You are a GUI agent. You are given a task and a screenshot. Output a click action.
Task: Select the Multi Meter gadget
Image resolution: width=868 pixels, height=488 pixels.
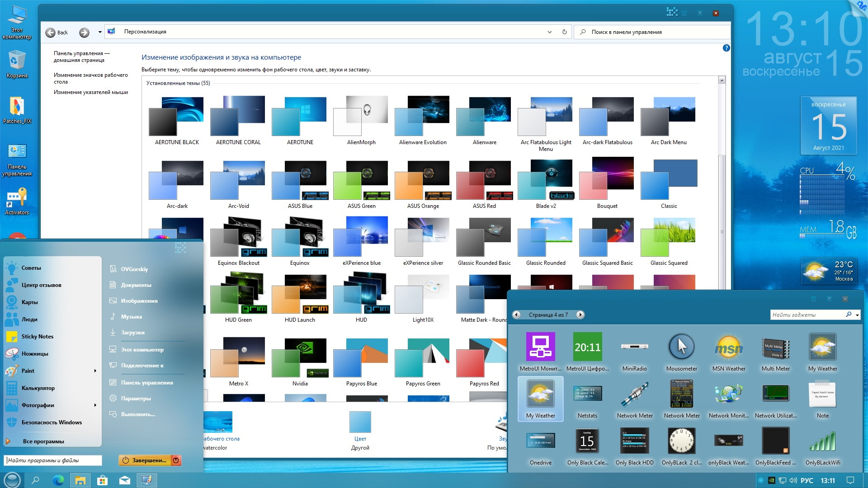tap(775, 347)
